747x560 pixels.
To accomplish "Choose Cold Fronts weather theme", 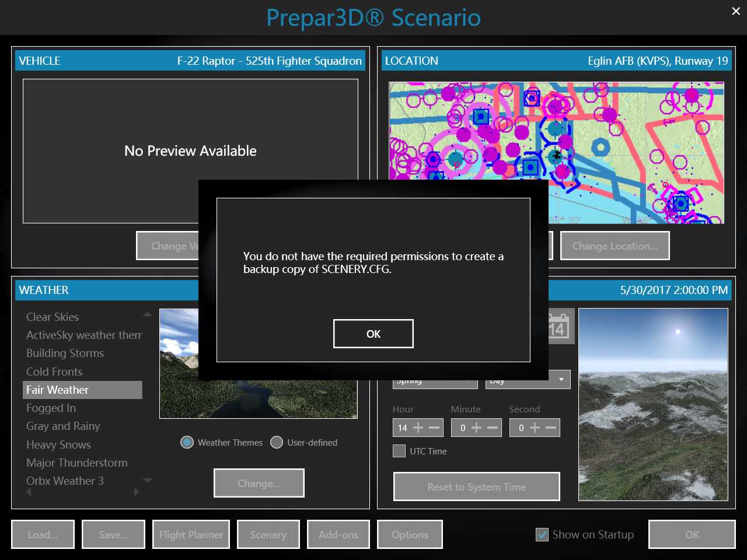I will (54, 372).
